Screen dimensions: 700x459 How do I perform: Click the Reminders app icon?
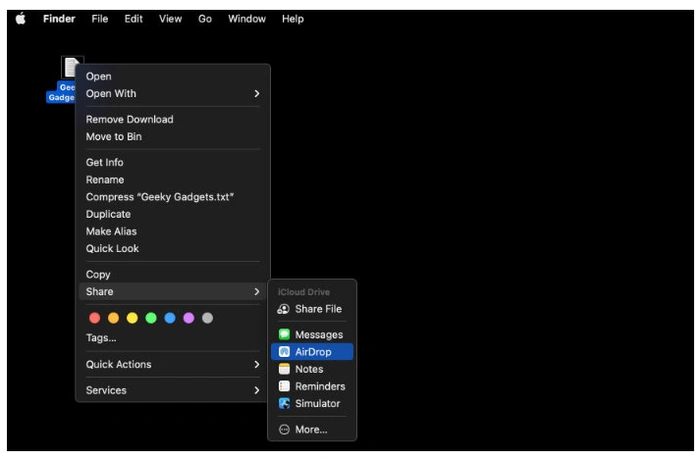[x=284, y=386]
